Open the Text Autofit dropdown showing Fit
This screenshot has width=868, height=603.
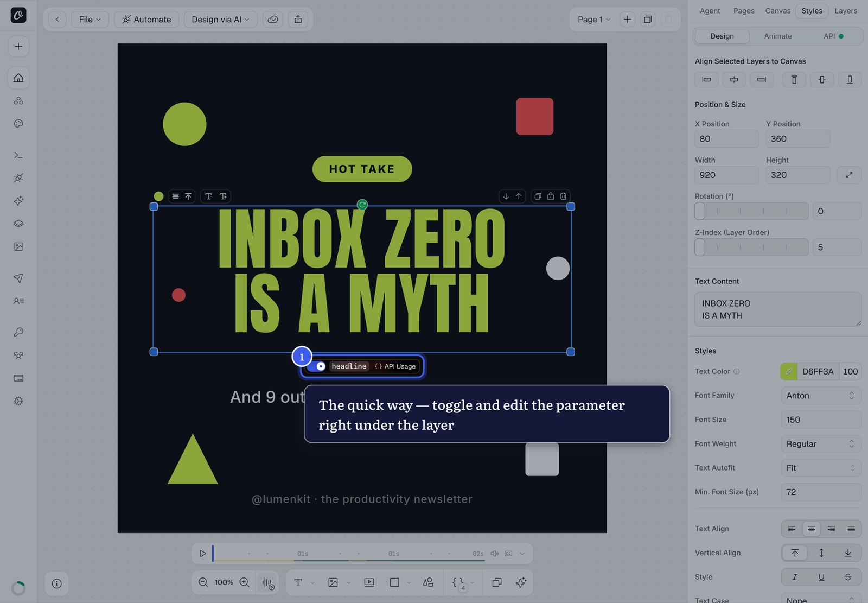821,468
